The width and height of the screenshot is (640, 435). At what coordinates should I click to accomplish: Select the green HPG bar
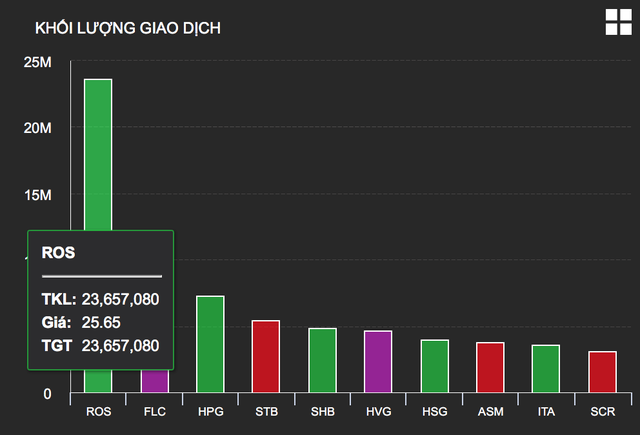point(210,344)
